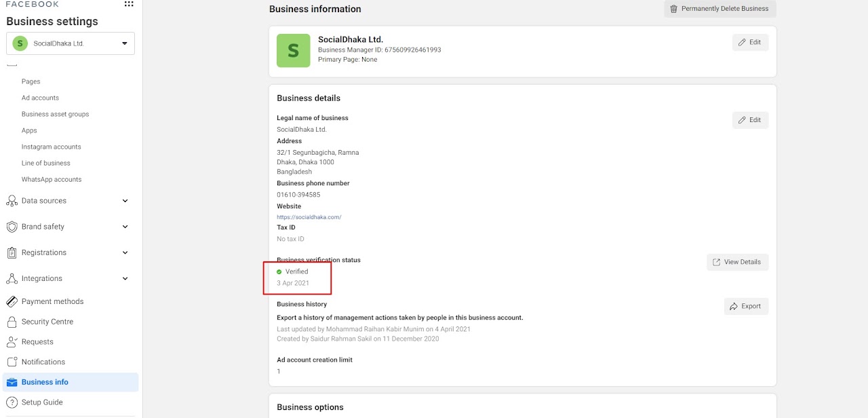Click the Business Manager ID text
Viewport: 868px width, 418px height.
click(x=379, y=50)
